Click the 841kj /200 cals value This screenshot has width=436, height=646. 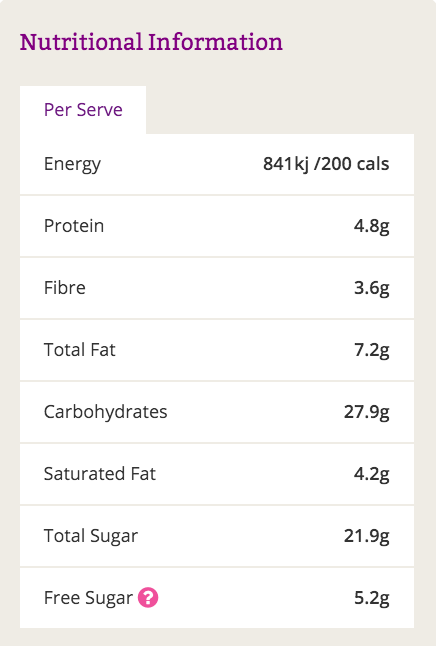(x=326, y=164)
